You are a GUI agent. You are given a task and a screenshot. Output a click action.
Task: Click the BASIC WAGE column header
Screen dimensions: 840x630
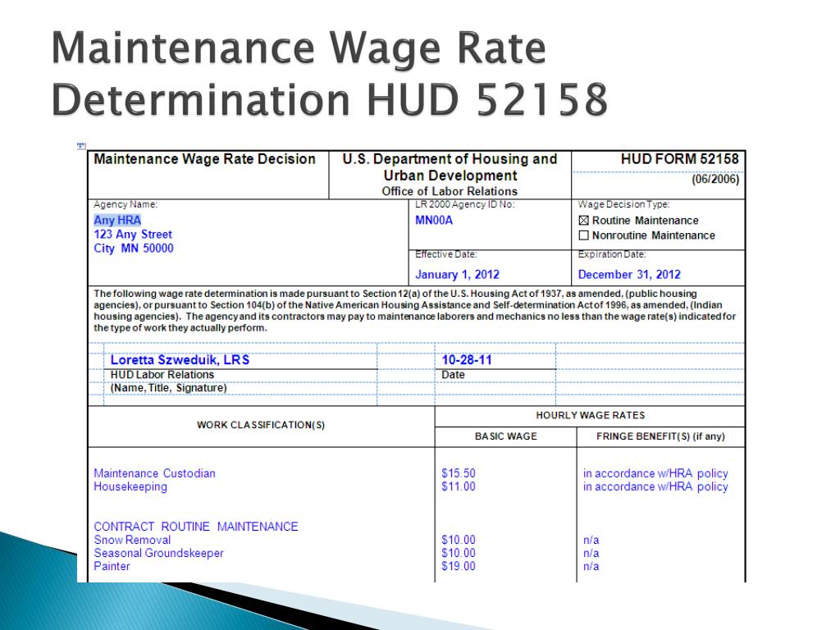click(x=505, y=436)
